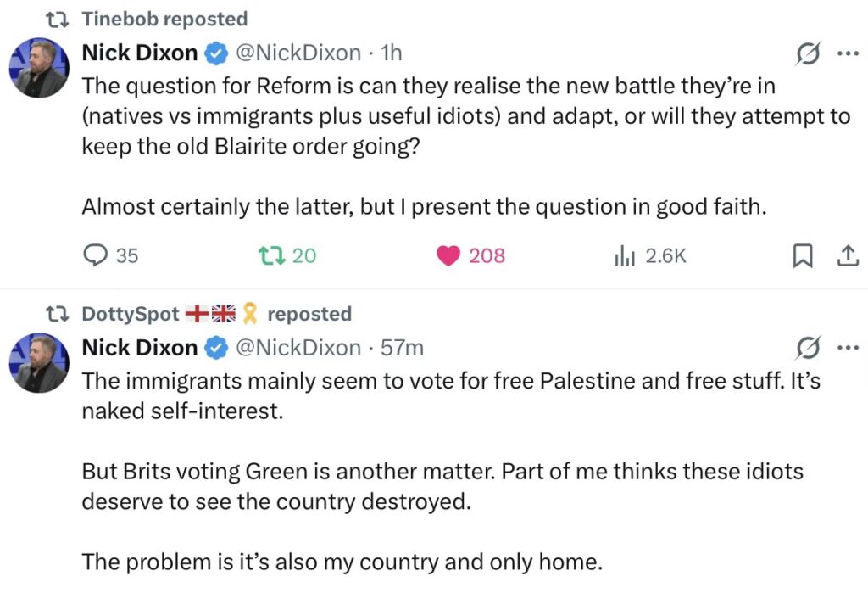Open Nick Dixon profile name in first tweet
Image resolution: width=868 pixels, height=593 pixels.
tap(139, 53)
